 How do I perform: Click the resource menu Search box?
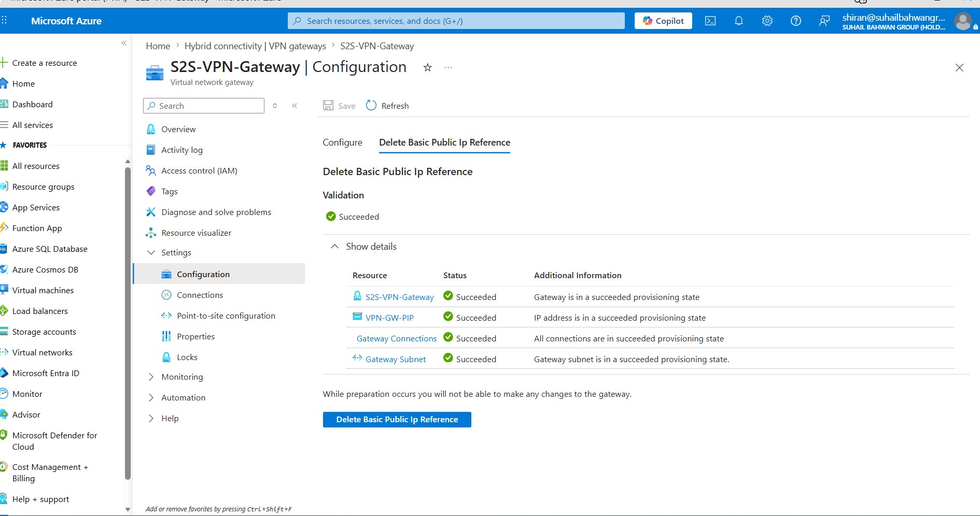(204, 106)
